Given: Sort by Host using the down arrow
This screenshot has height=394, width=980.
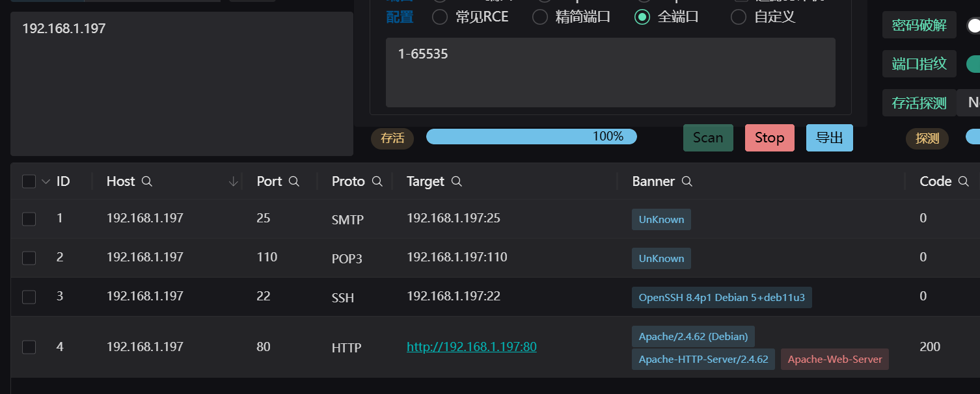Looking at the screenshot, I should pyautogui.click(x=234, y=182).
